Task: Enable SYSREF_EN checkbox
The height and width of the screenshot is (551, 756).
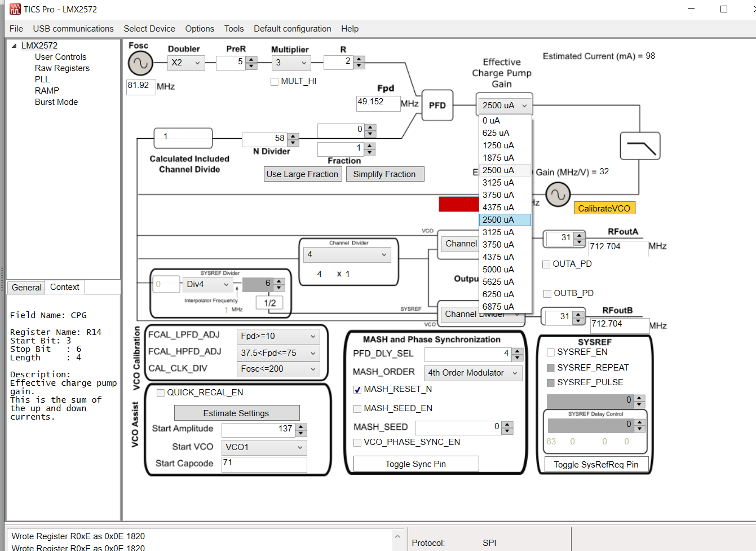Action: click(551, 352)
